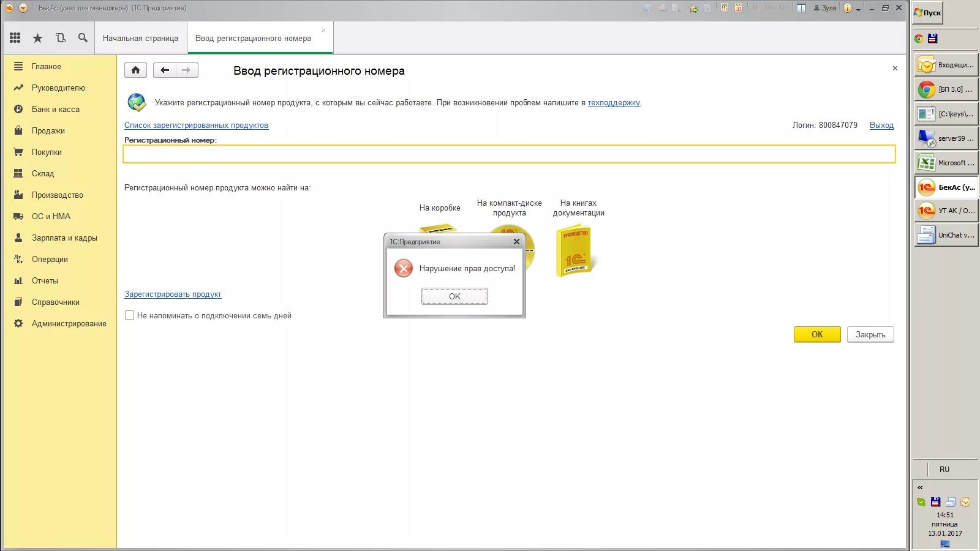Click the user name Зуля

pos(825,8)
